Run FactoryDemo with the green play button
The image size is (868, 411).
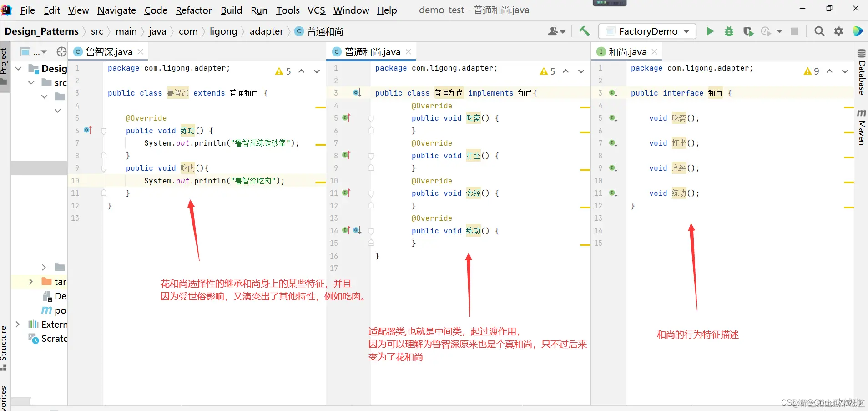pos(710,31)
